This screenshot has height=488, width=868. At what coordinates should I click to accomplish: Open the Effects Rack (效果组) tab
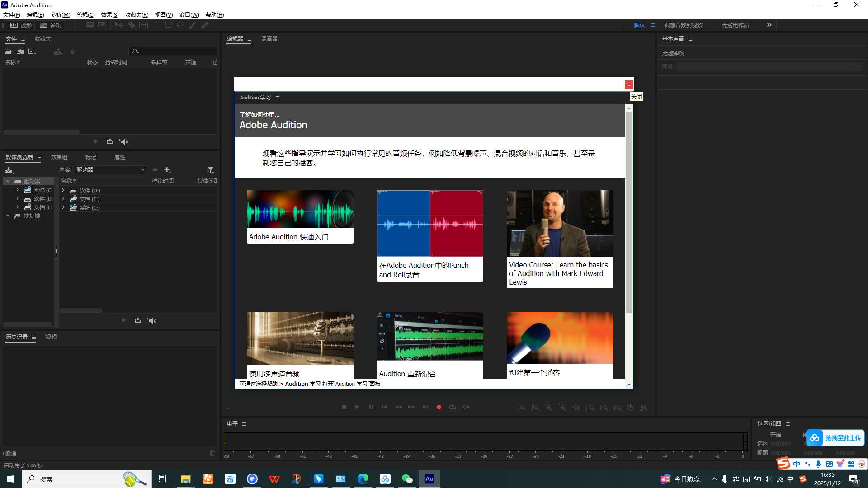click(59, 157)
